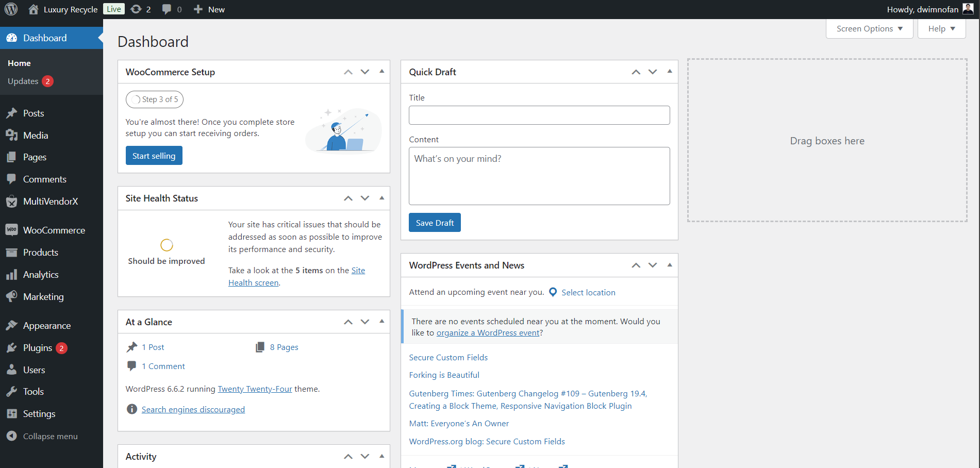Click the Content textarea What's on your mind
Viewport: 980px width, 468px height.
[x=539, y=176]
